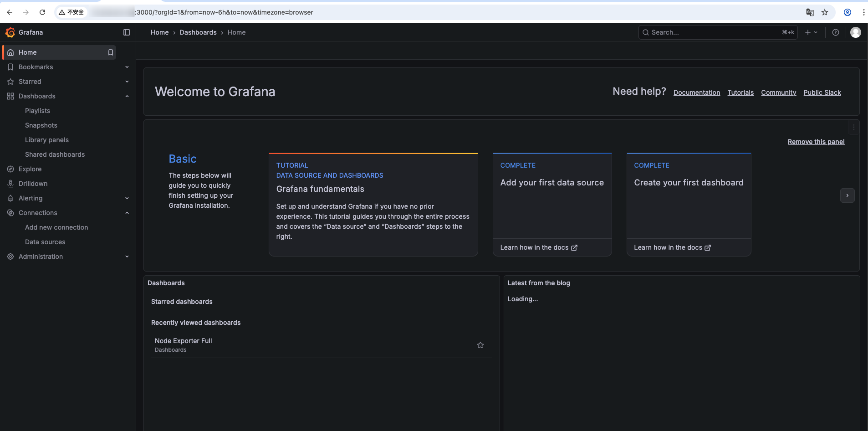The height and width of the screenshot is (431, 868).
Task: Open Home in the sidebar
Action: pos(59,52)
